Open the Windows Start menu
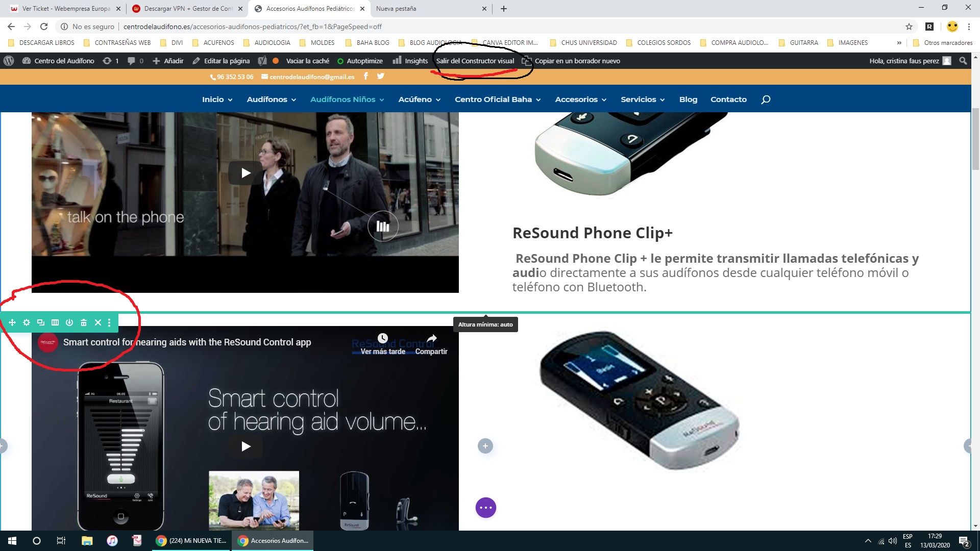980x551 pixels. coord(12,541)
